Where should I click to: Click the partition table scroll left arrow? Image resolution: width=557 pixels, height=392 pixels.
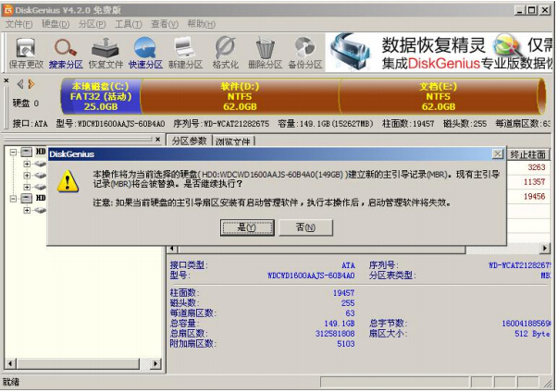(172, 249)
